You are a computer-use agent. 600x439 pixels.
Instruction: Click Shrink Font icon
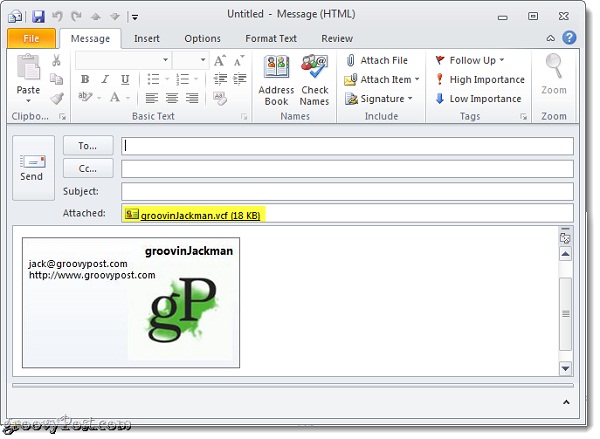tap(239, 60)
